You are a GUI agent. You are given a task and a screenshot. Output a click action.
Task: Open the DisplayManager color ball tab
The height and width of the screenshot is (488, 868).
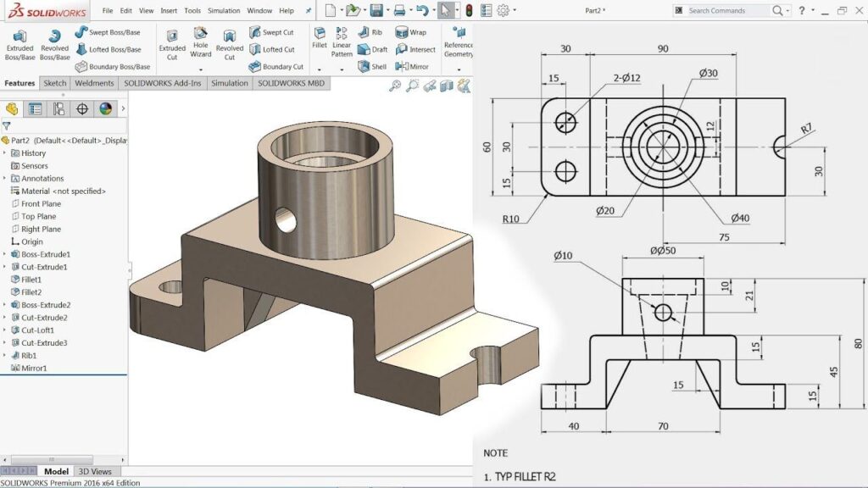(105, 108)
